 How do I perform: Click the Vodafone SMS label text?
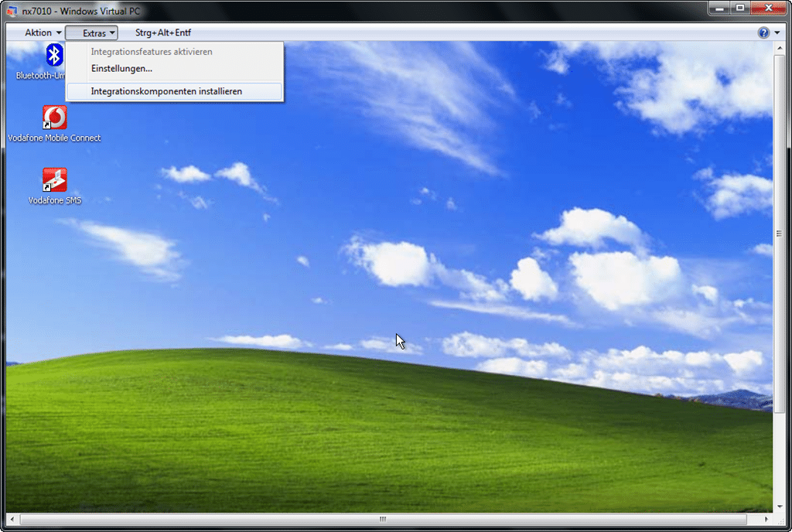tap(55, 200)
